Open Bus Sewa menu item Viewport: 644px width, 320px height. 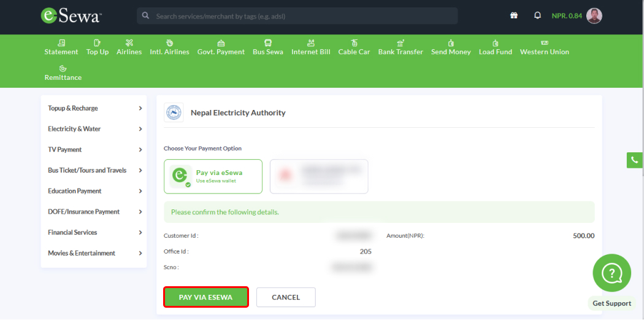point(268,47)
